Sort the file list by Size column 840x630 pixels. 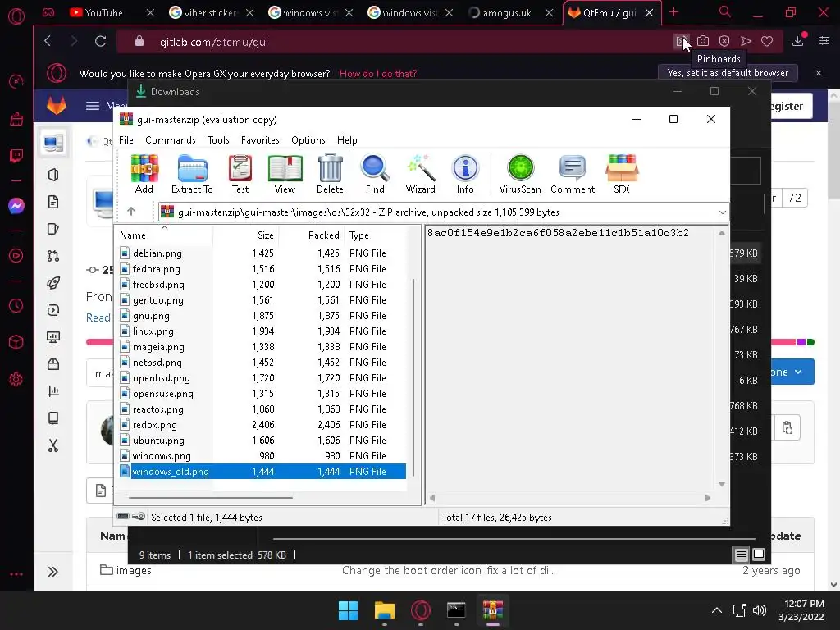pos(245,235)
